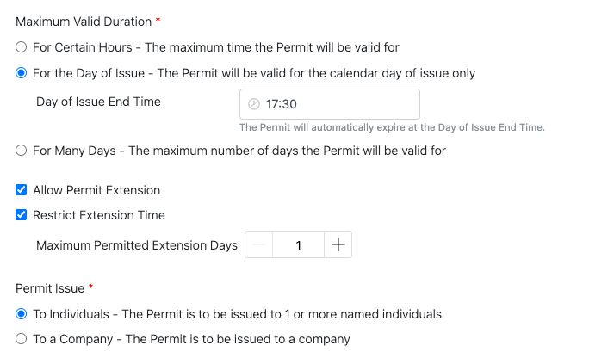Decrease the Maximum Permitted Extension Days with minus
The width and height of the screenshot is (614, 364).
coord(259,245)
